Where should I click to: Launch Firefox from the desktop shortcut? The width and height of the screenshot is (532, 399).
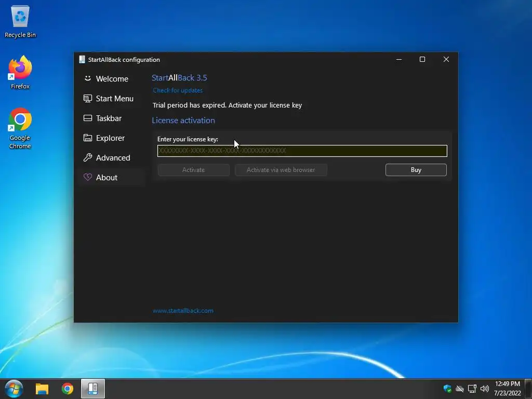[x=20, y=73]
